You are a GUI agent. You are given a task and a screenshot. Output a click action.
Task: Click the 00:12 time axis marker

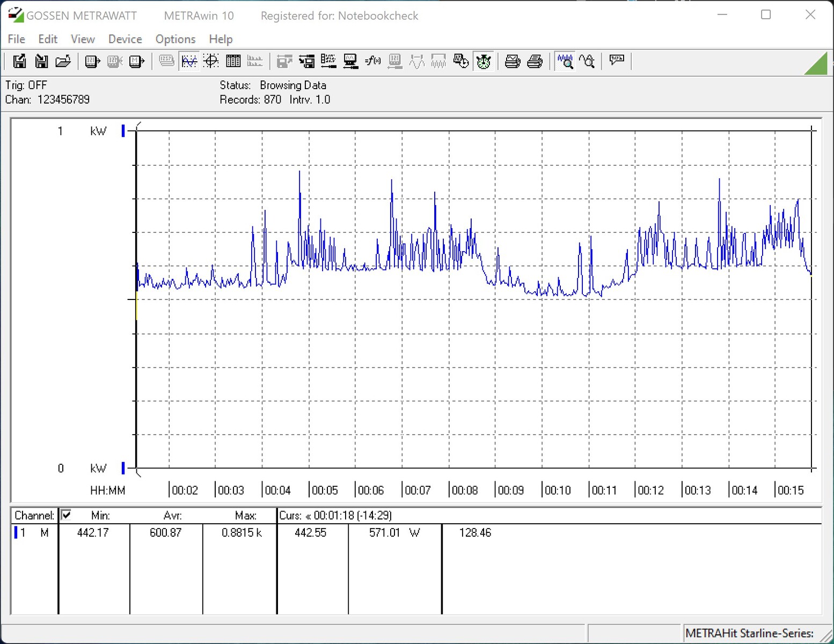[650, 490]
